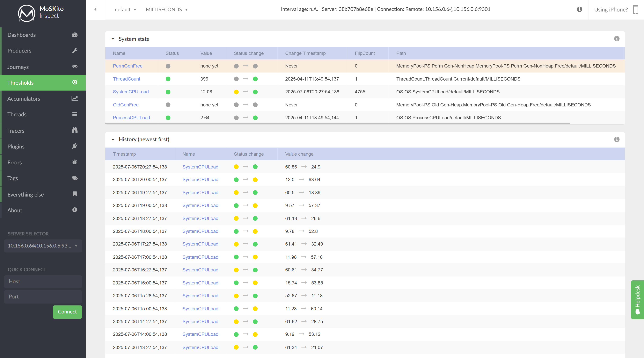Select the Errors bug icon
The width and height of the screenshot is (644, 358).
pos(75,162)
